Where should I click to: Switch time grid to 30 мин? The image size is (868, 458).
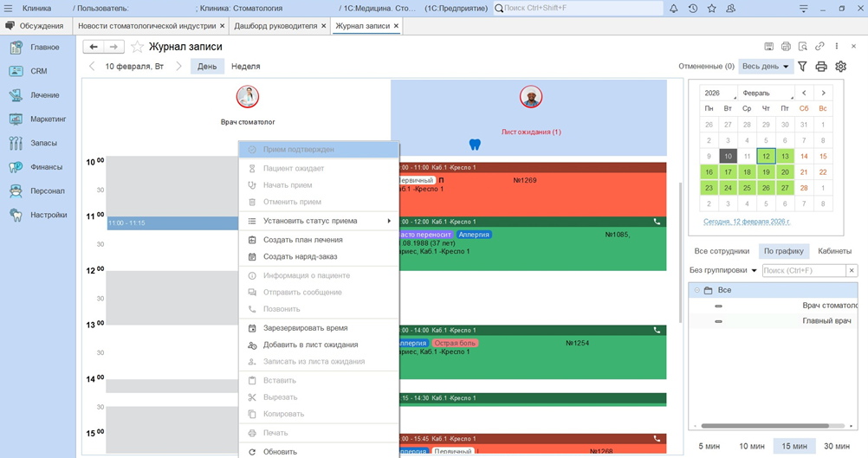tap(836, 446)
